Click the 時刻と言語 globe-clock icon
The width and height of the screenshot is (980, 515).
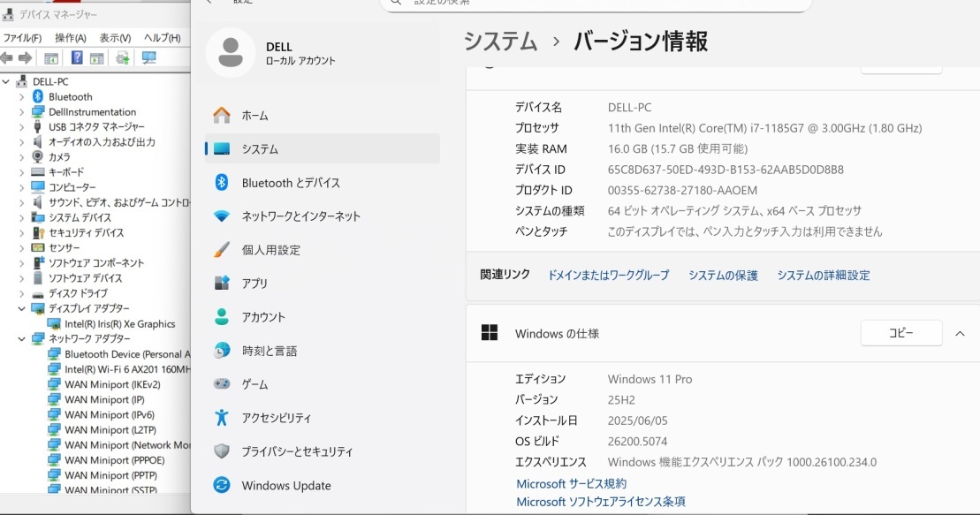(221, 351)
